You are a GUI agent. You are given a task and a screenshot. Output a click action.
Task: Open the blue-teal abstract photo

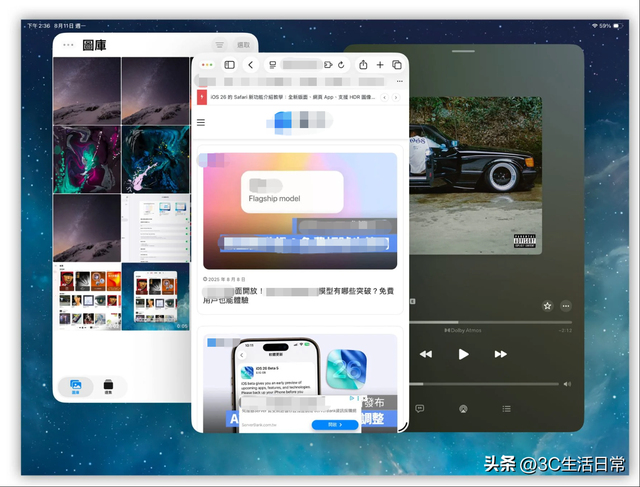pyautogui.click(x=156, y=159)
